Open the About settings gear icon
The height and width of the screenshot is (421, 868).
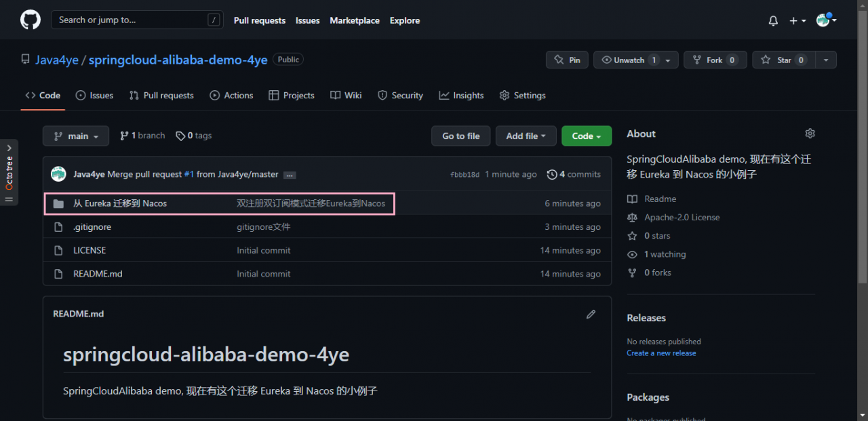[x=810, y=134]
